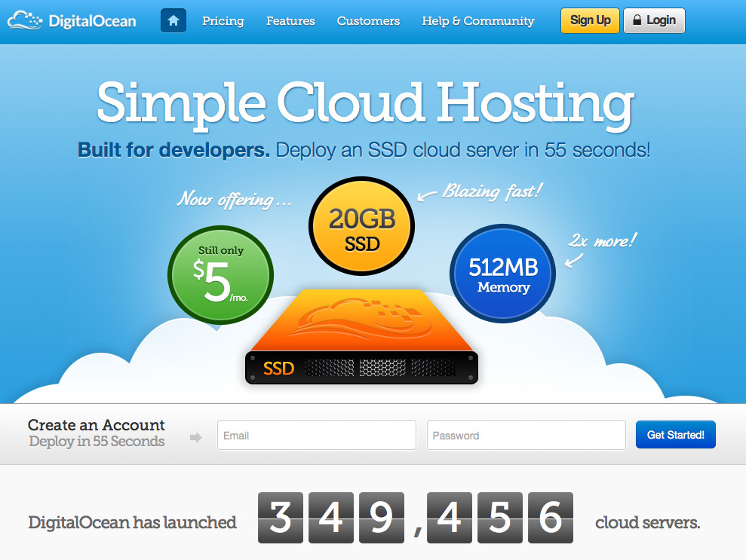Click the 'cloud servers.' text
The height and width of the screenshot is (560, 746).
tap(647, 522)
